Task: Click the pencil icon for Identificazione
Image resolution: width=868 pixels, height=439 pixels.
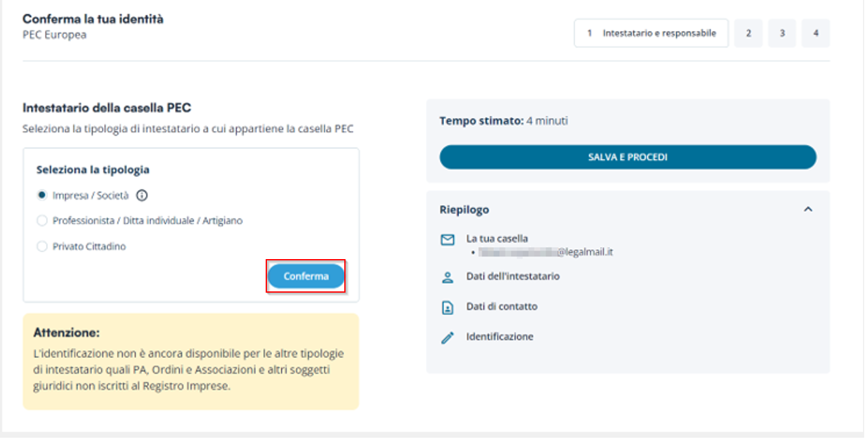Action: click(x=448, y=338)
